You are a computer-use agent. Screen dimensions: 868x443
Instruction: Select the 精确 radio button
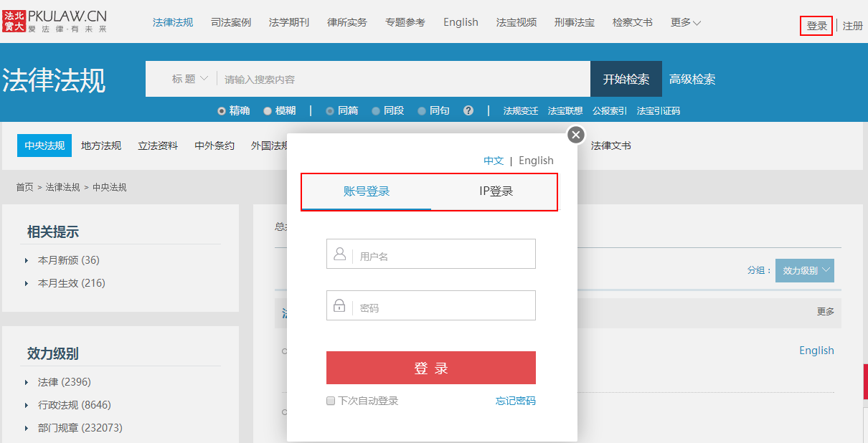pyautogui.click(x=222, y=111)
